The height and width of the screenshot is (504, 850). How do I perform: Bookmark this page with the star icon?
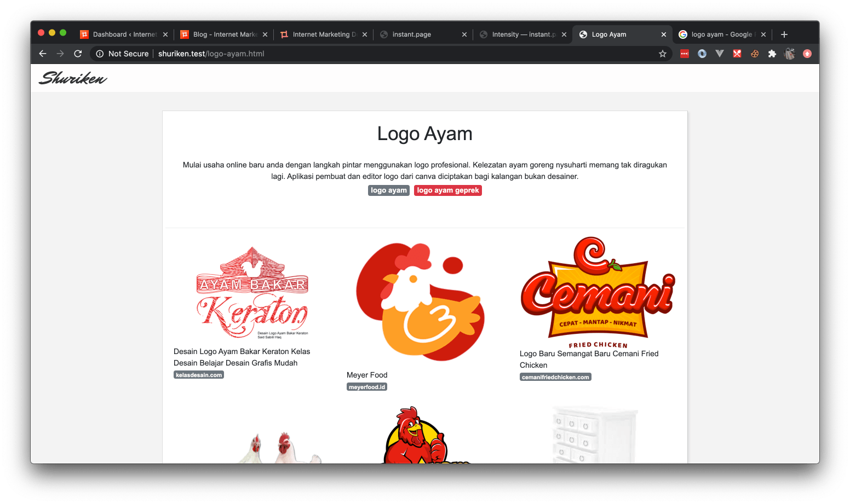click(663, 54)
